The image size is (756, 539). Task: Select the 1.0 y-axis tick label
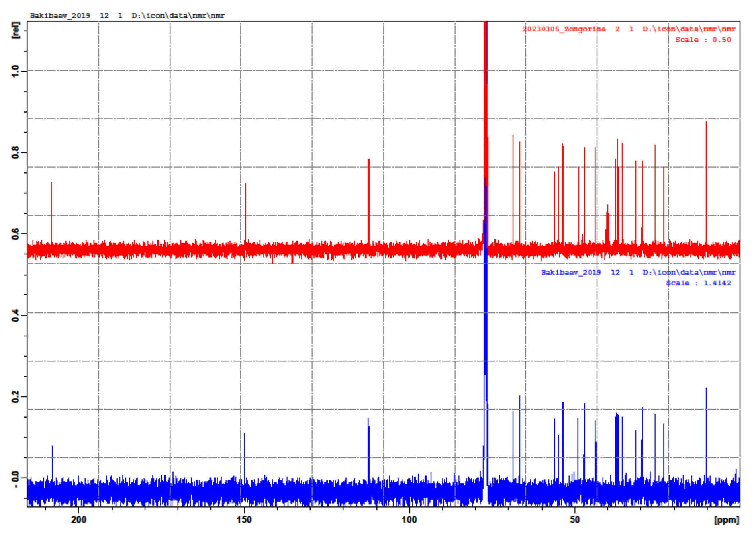[16, 71]
